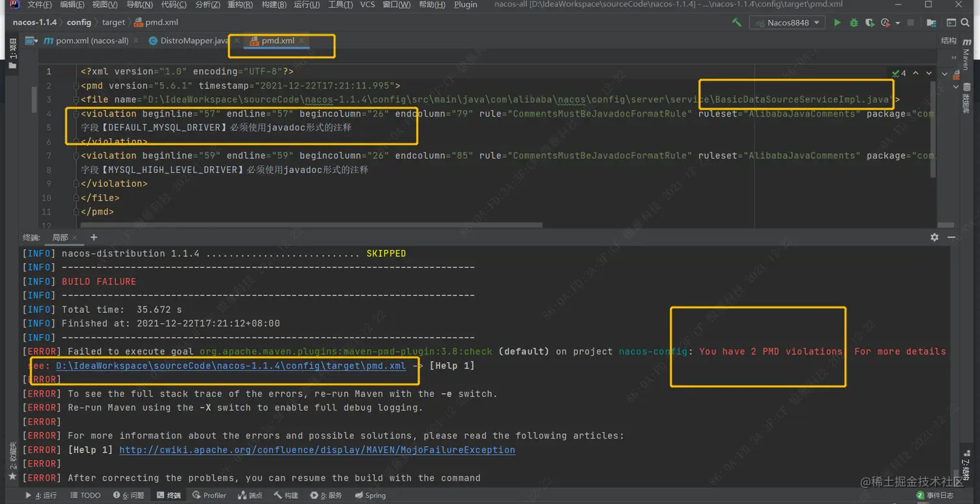Open the Maven tool window
The height and width of the screenshot is (504, 980).
click(x=966, y=54)
